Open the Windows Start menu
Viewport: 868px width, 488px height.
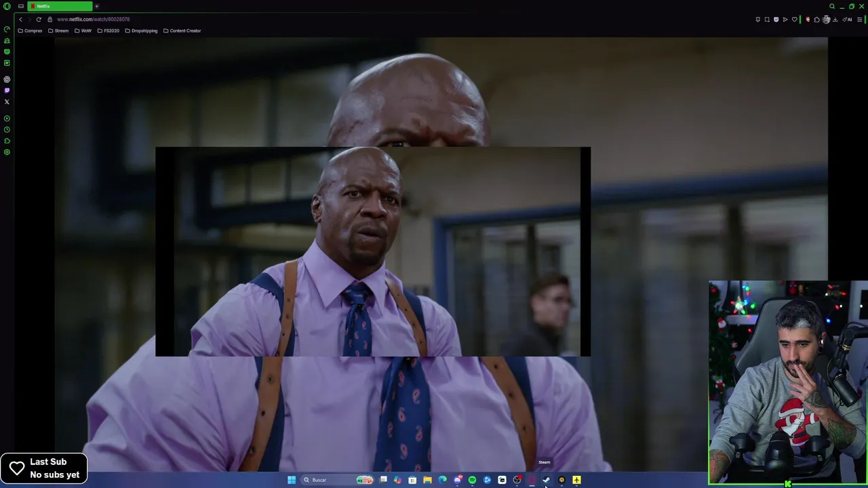[292, 480]
